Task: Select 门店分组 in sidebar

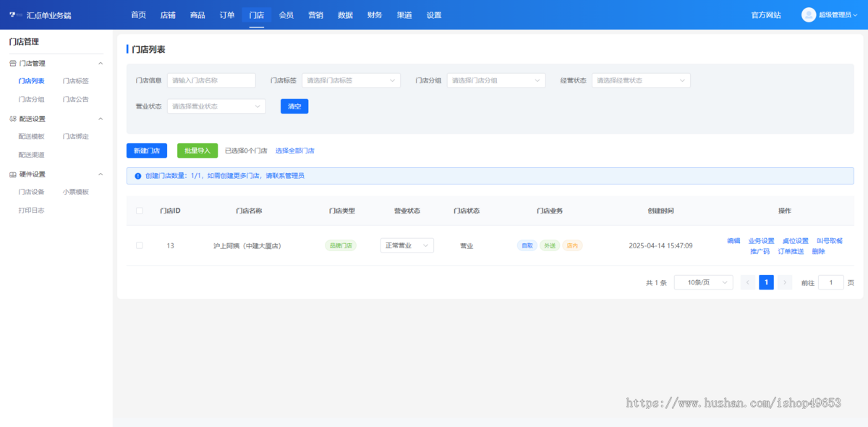Action: tap(31, 99)
